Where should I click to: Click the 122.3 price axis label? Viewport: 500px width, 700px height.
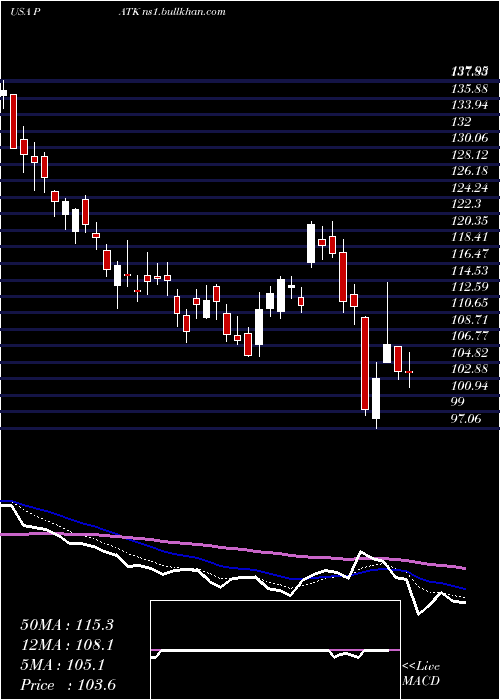(466, 204)
